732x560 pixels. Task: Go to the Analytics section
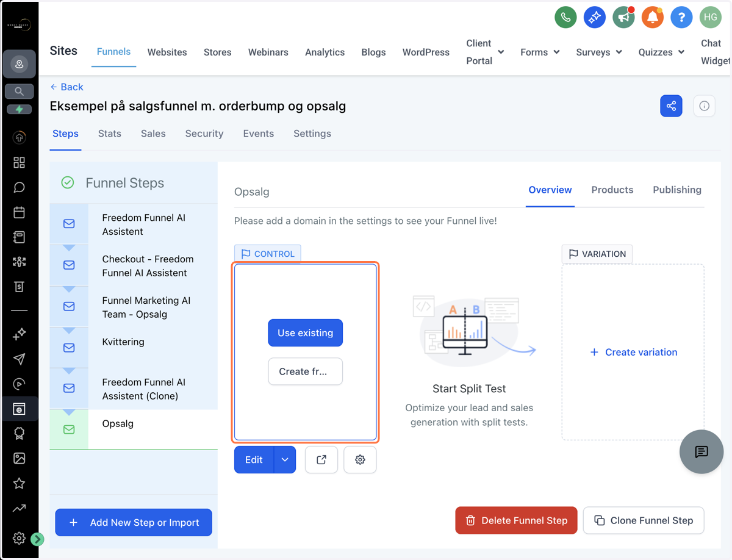point(325,52)
